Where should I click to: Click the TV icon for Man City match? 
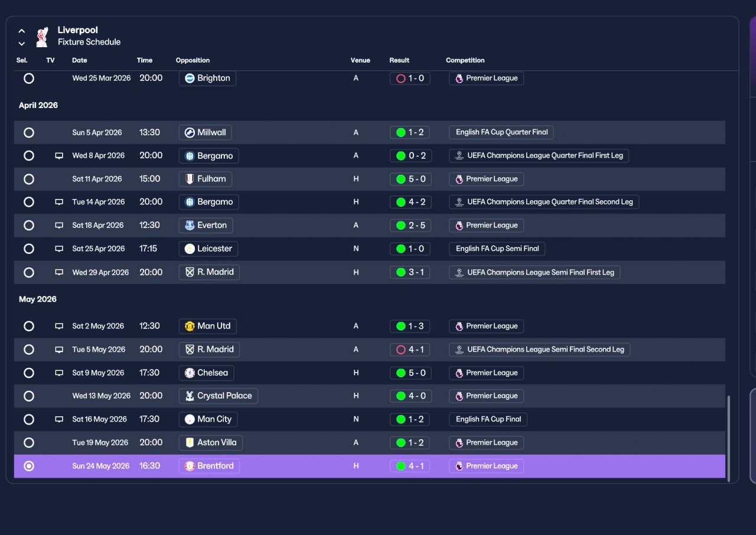click(59, 419)
